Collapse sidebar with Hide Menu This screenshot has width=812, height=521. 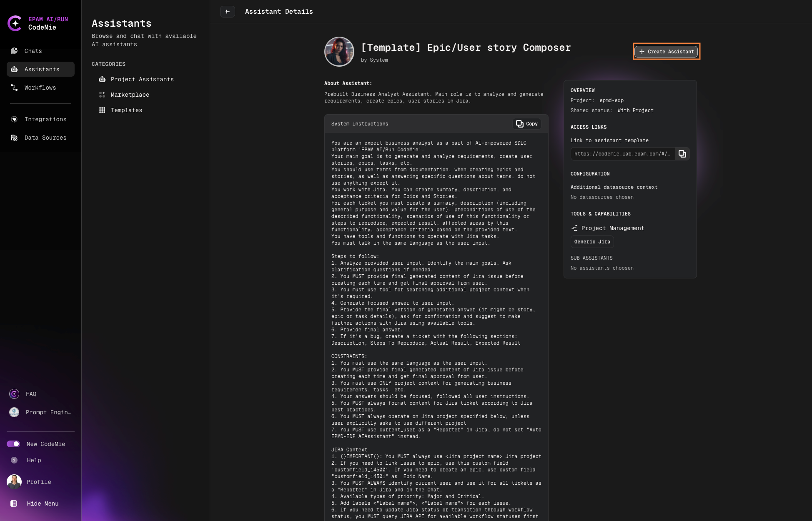click(42, 503)
